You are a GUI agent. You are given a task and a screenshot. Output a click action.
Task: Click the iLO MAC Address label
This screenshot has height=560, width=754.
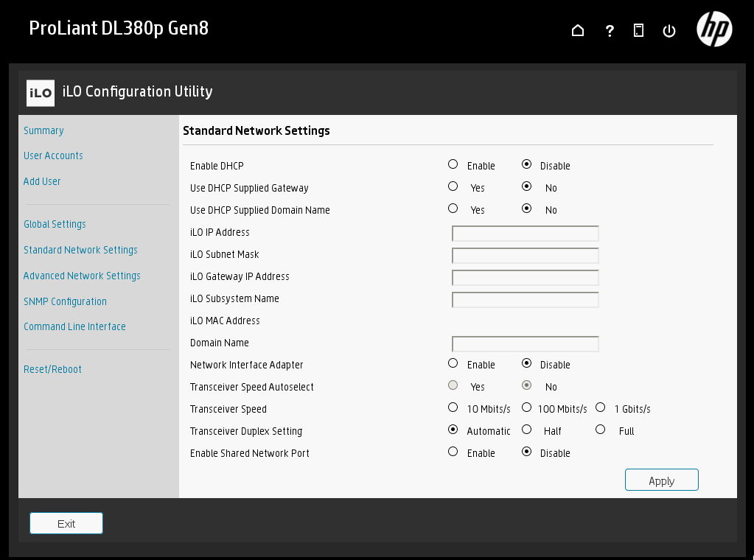click(x=225, y=321)
